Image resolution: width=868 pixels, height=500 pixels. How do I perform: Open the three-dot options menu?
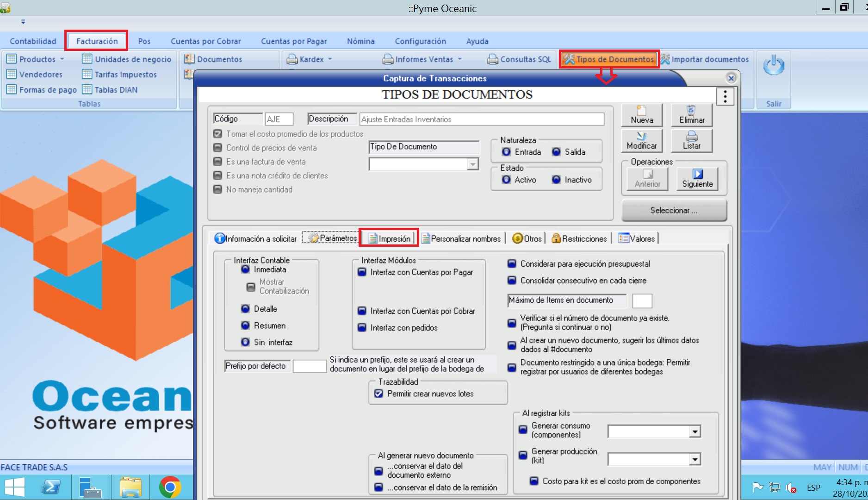(x=725, y=96)
